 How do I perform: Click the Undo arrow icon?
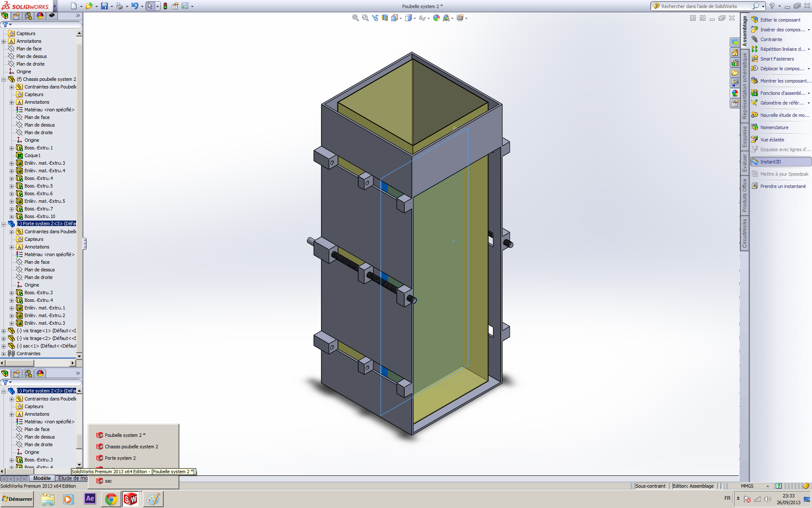point(135,6)
